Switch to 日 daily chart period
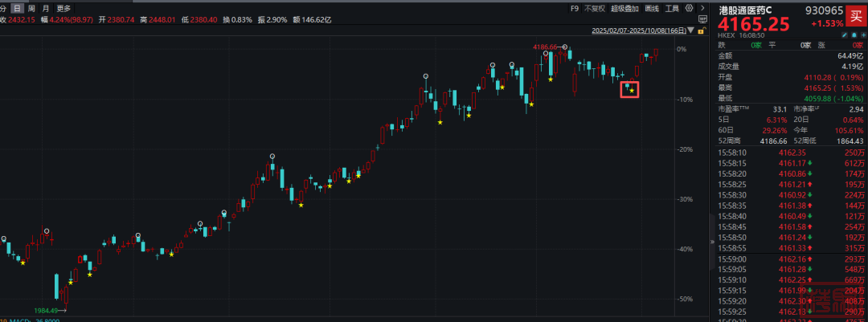The image size is (868, 322). 17,9
